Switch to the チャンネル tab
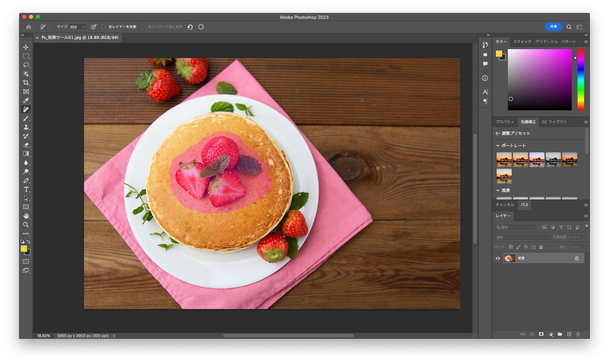 pos(504,205)
